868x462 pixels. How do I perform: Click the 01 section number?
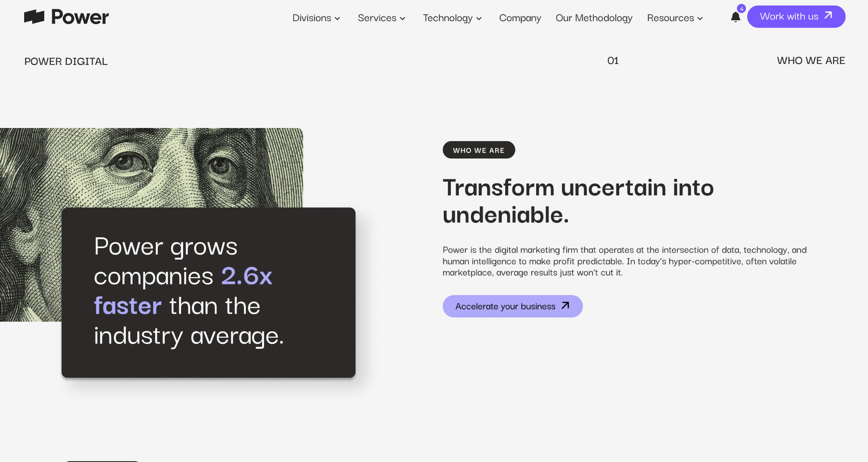(x=613, y=61)
